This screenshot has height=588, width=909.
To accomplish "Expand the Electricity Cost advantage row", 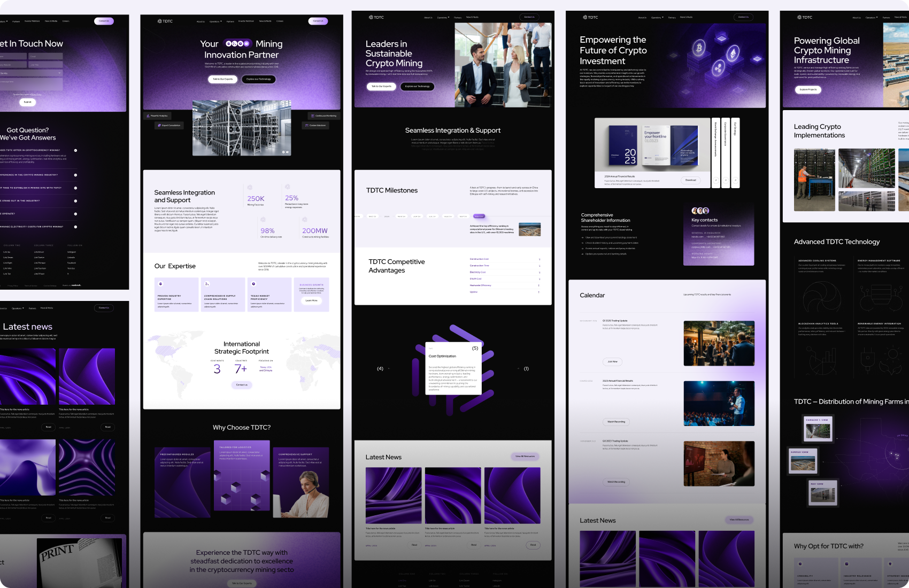I will coord(505,272).
